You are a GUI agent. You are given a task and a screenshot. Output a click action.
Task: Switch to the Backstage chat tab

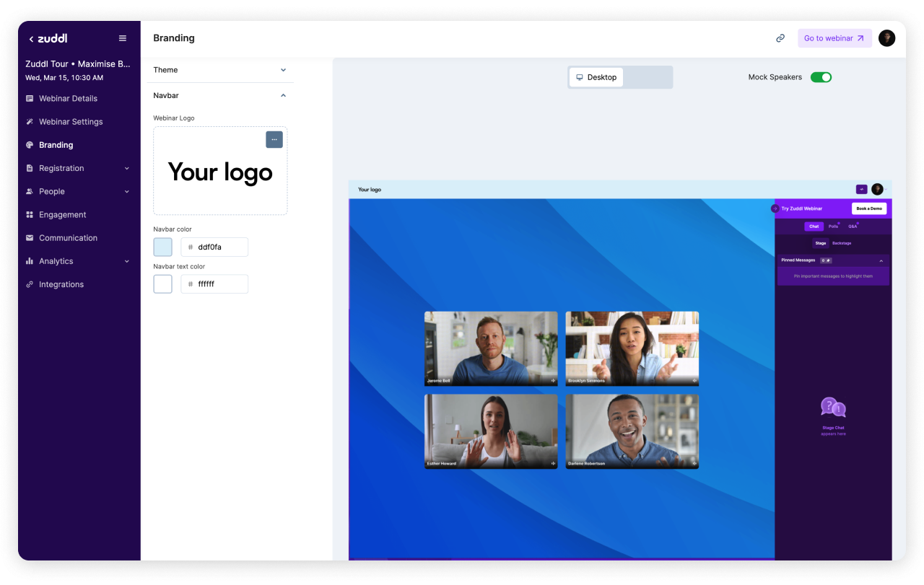[842, 243]
